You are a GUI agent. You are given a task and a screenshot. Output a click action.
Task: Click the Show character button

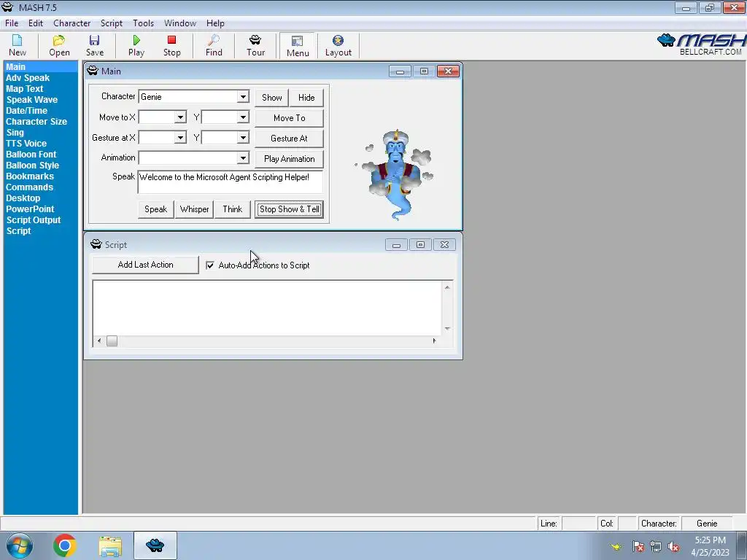271,97
